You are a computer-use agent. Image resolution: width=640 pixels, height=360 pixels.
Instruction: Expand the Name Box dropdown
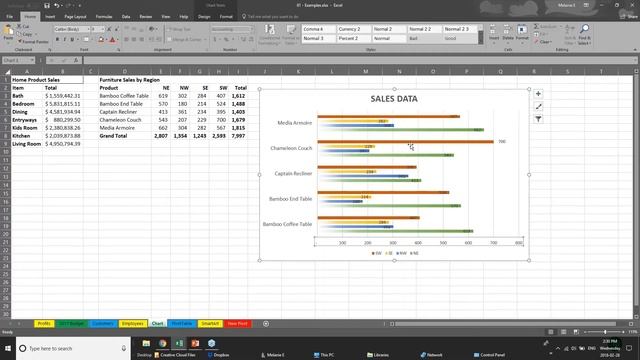pos(32,60)
